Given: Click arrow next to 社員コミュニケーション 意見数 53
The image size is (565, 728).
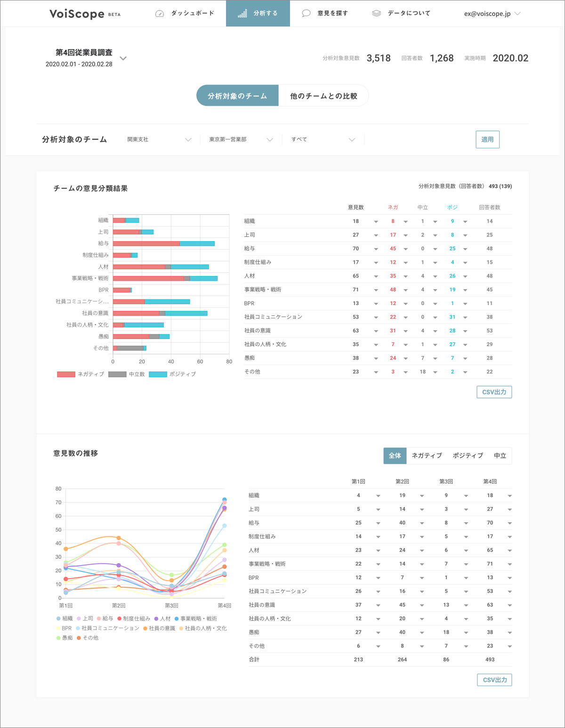Looking at the screenshot, I should pos(376,317).
